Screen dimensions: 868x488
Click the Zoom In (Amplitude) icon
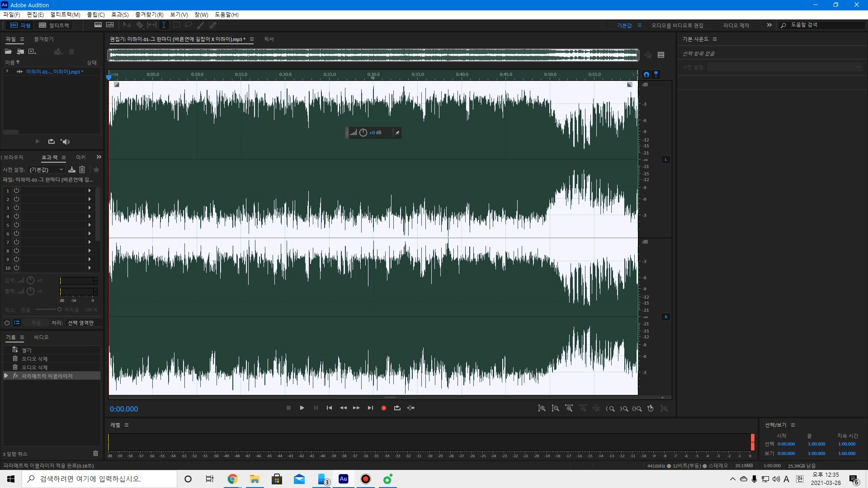point(542,408)
